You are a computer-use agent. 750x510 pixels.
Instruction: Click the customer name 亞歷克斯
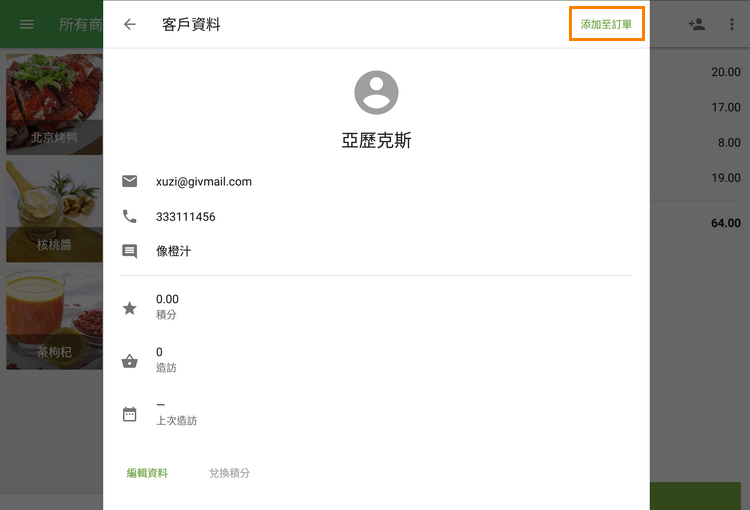[x=376, y=141]
